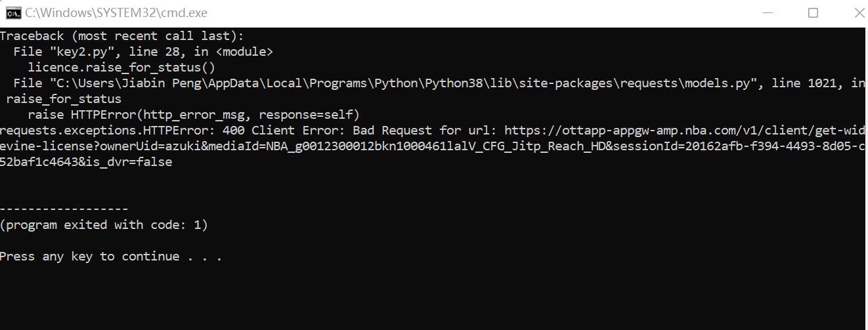Click "(program exited with code: 1)" message
868x330 pixels.
click(x=104, y=225)
